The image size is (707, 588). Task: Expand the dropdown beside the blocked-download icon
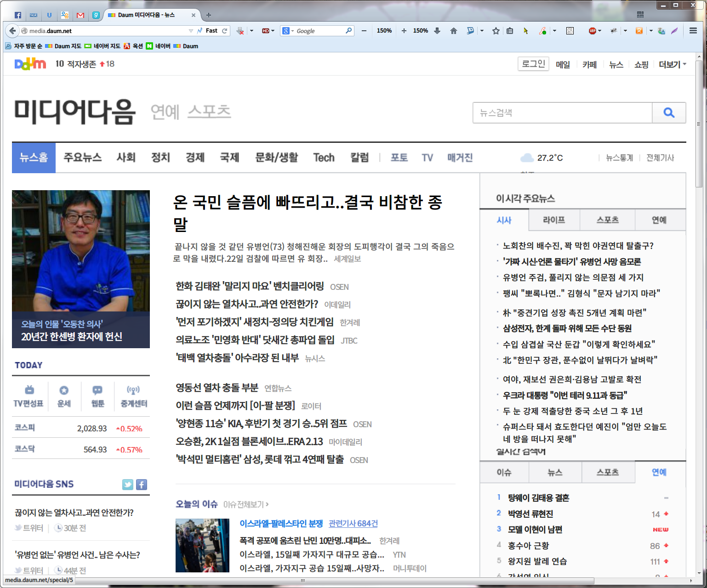[x=251, y=31]
